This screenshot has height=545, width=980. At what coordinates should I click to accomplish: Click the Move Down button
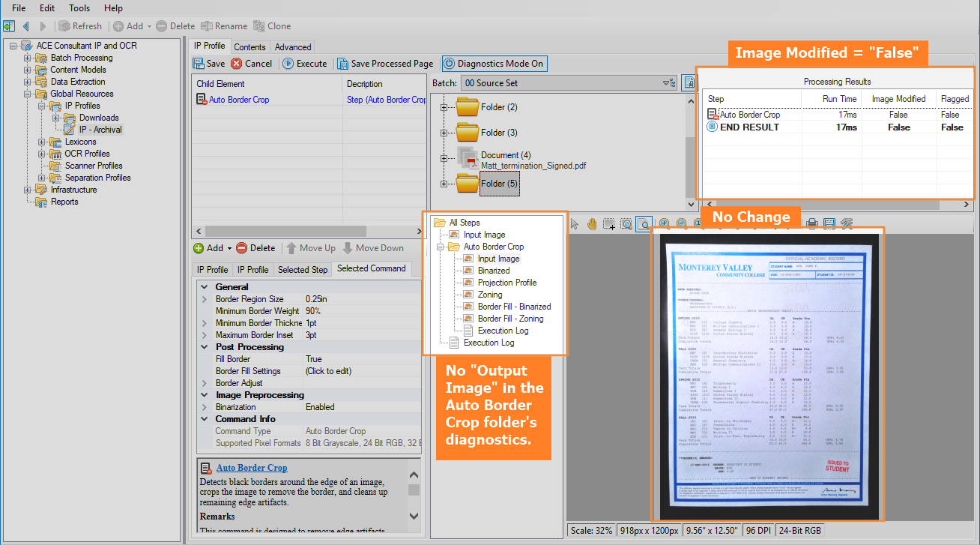373,248
